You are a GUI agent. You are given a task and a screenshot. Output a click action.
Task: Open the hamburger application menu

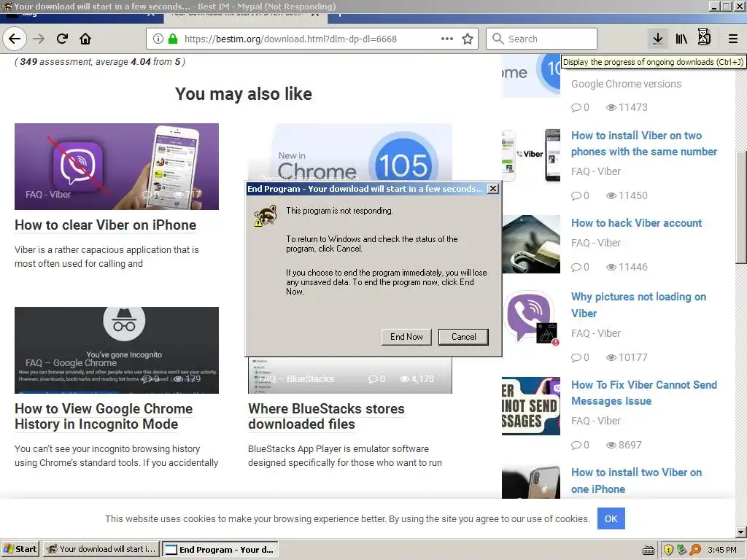pos(732,39)
